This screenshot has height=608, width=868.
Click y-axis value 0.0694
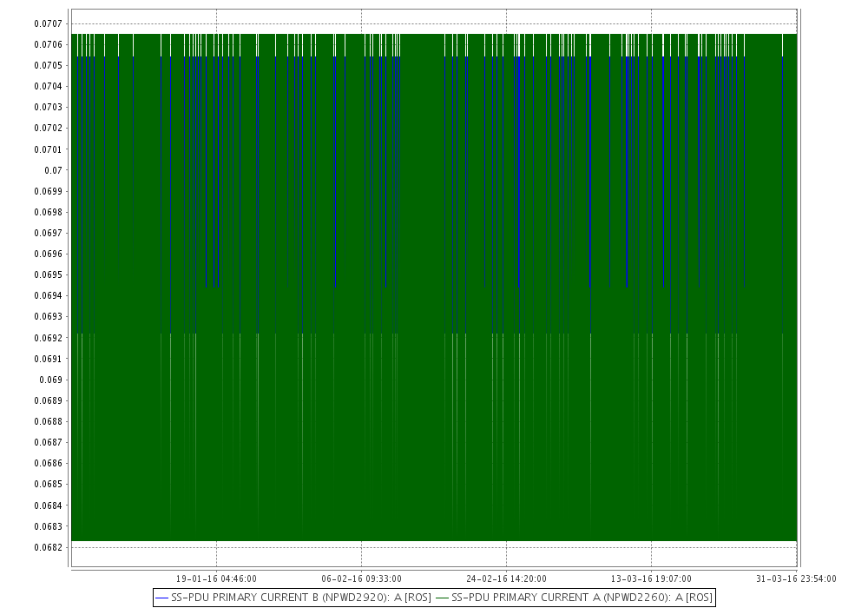[48, 295]
